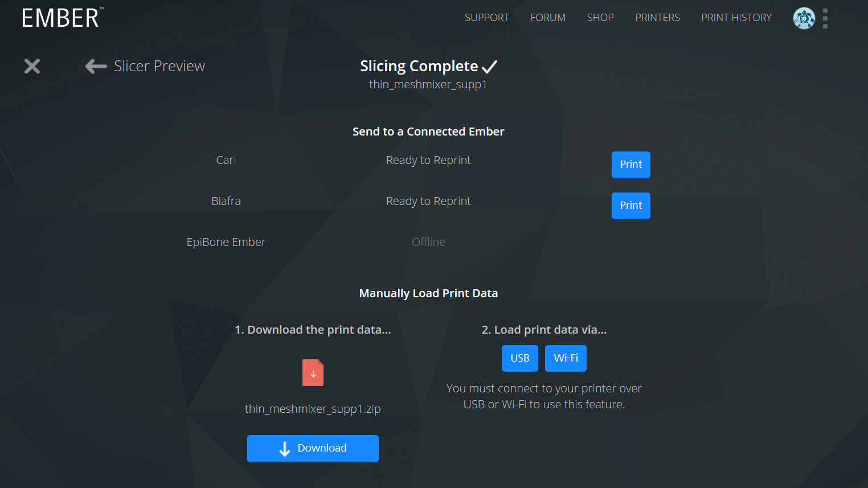Click the Send to a Connected Ember heading
Screen dimensions: 868x488
click(428, 132)
